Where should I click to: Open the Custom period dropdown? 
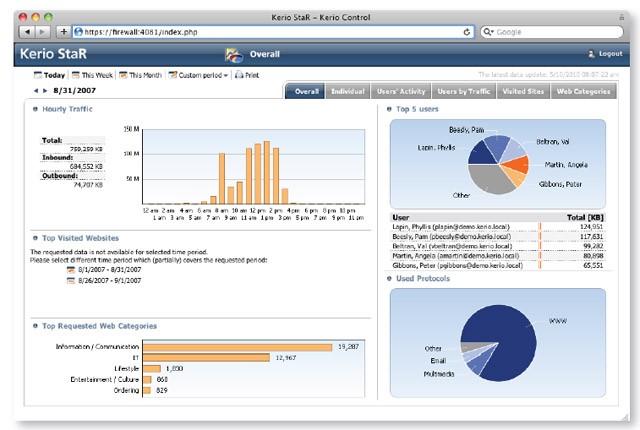point(198,75)
